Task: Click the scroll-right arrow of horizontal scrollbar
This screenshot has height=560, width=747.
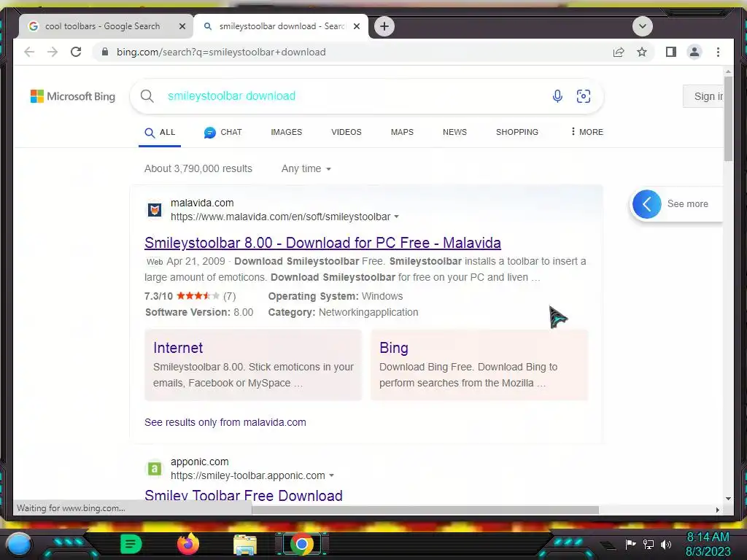Action: coord(717,510)
